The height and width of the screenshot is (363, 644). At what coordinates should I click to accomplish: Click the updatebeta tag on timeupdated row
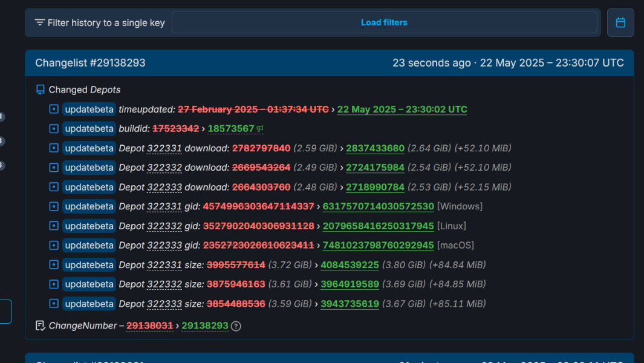89,110
